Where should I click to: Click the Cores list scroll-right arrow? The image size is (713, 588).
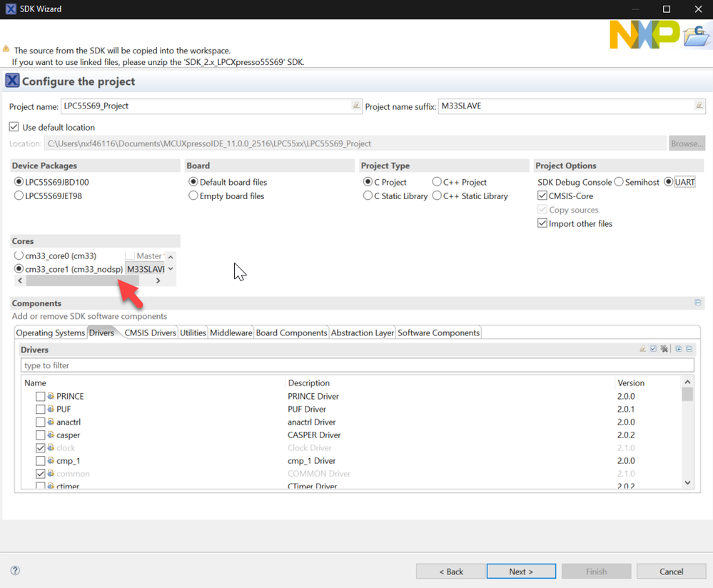pos(158,280)
